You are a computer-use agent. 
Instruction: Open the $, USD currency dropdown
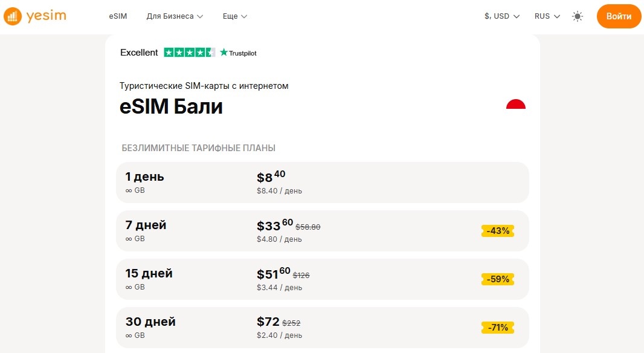502,16
